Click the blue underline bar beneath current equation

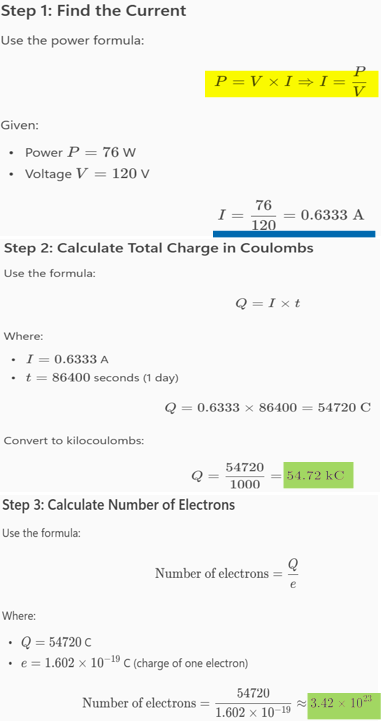coord(294,234)
